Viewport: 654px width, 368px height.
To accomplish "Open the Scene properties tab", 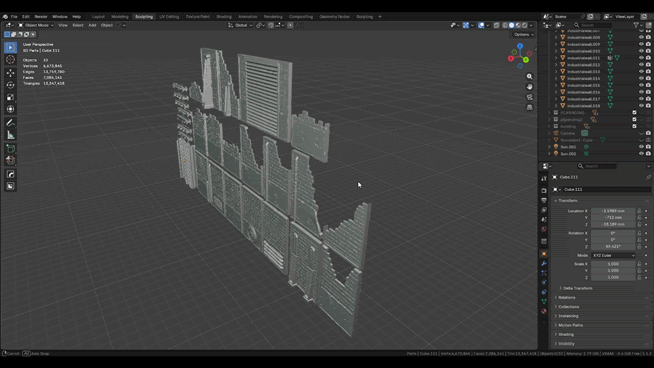I will point(544,219).
